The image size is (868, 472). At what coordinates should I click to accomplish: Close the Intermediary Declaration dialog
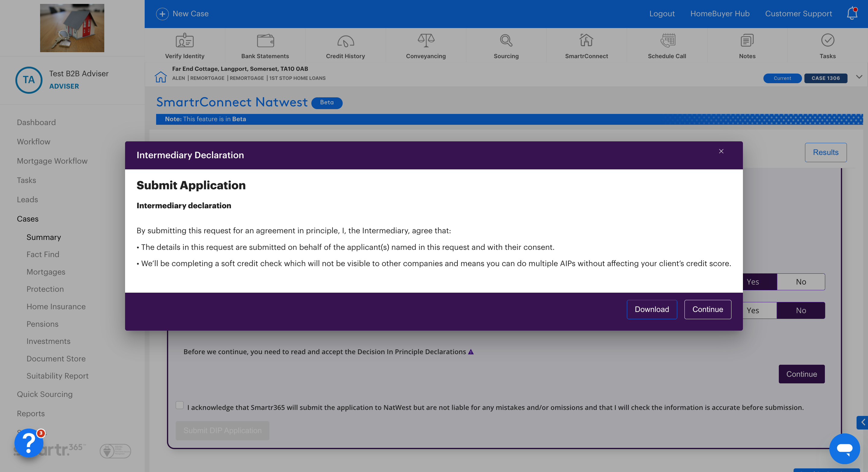721,151
